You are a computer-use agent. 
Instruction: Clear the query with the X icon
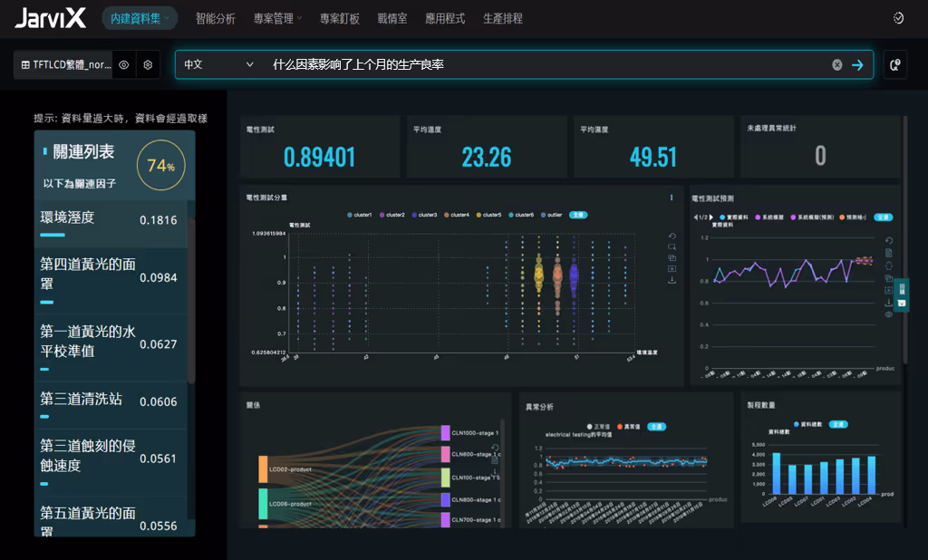tap(836, 64)
